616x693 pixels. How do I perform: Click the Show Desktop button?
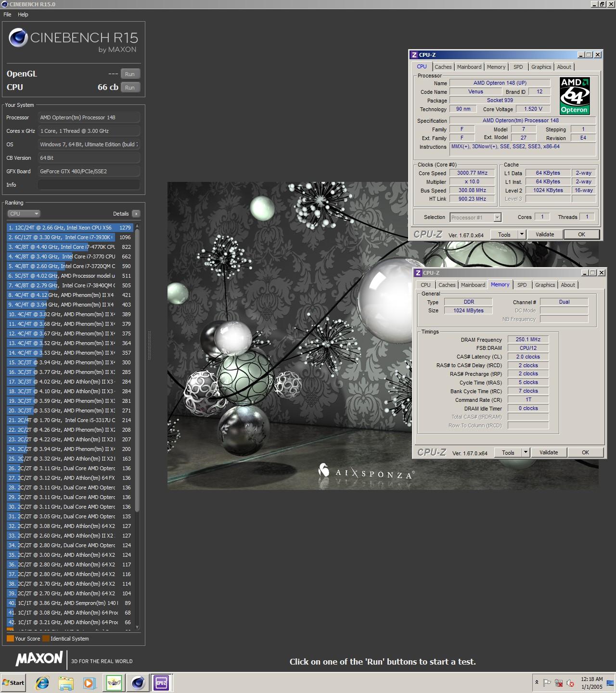(611, 682)
